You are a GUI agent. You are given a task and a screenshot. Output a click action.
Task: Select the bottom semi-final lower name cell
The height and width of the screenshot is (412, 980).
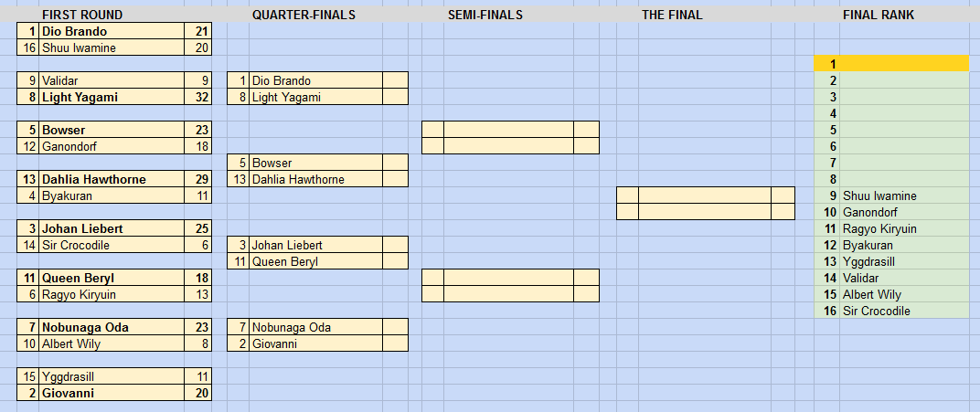click(x=509, y=293)
